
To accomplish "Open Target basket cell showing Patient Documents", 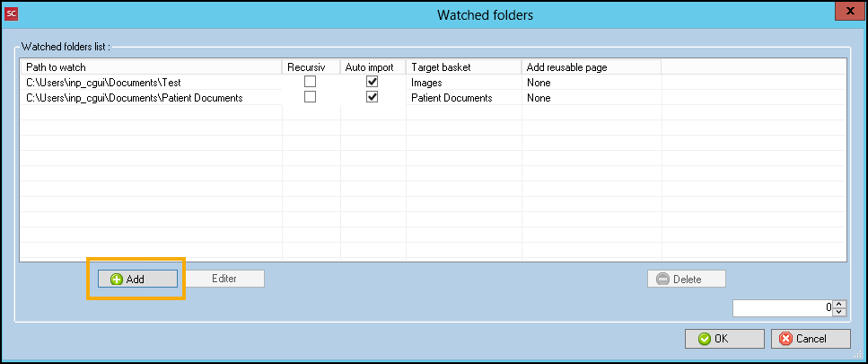I will 462,98.
